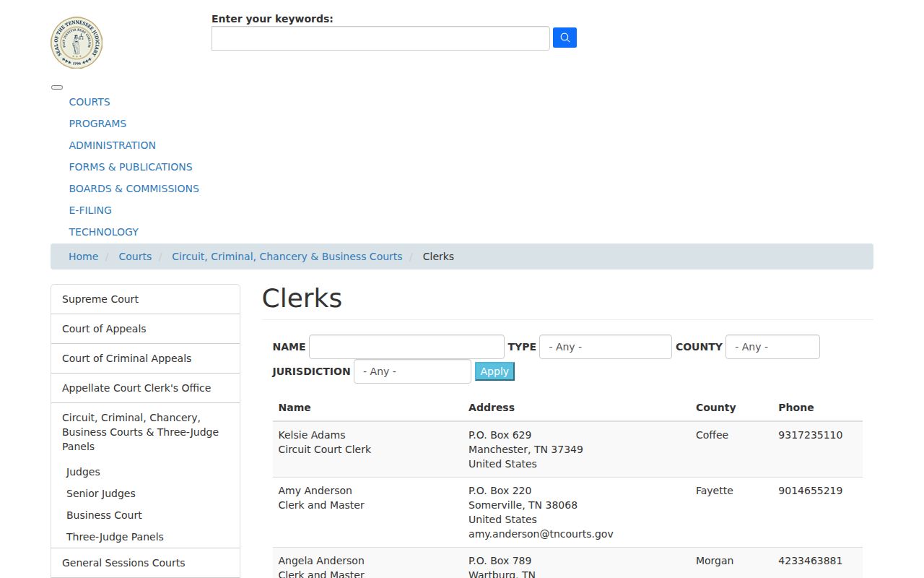
Task: Click phone number 9317235110
Action: pyautogui.click(x=810, y=435)
